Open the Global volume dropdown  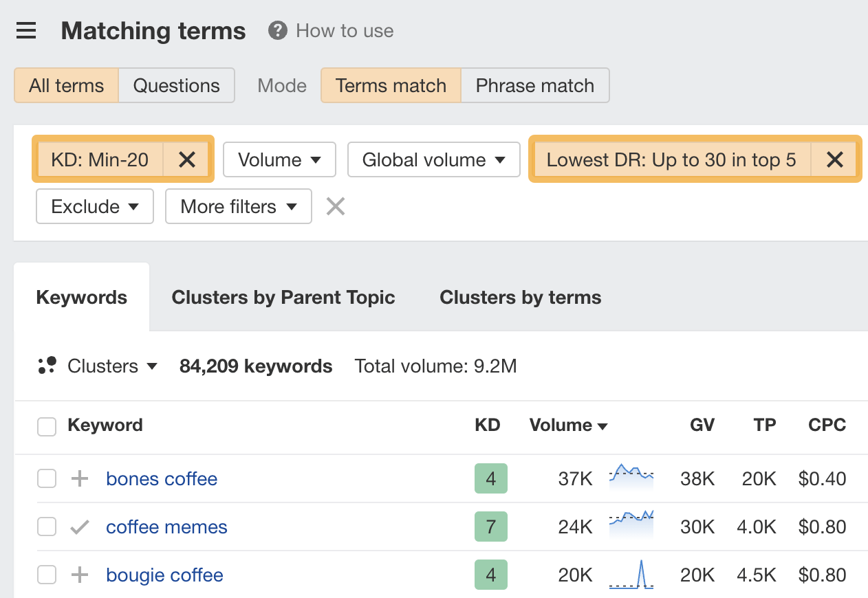(x=433, y=159)
